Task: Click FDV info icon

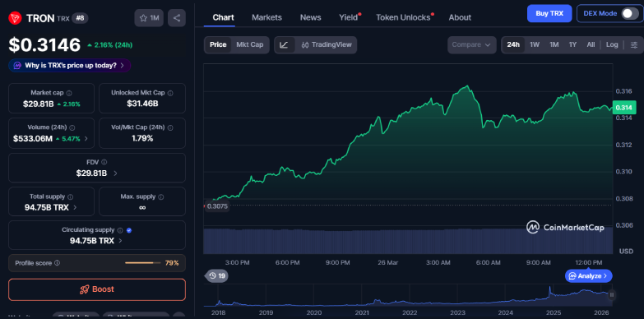Action: pyautogui.click(x=104, y=162)
